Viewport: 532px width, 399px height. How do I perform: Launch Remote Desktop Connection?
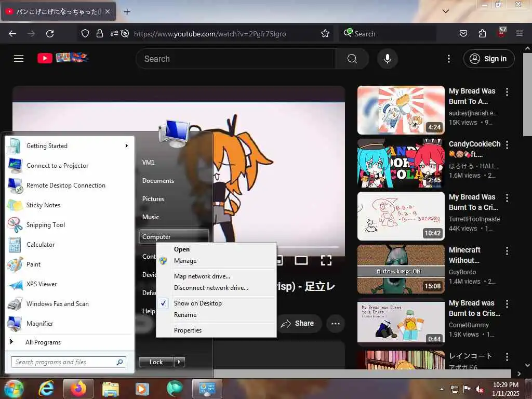[70, 185]
